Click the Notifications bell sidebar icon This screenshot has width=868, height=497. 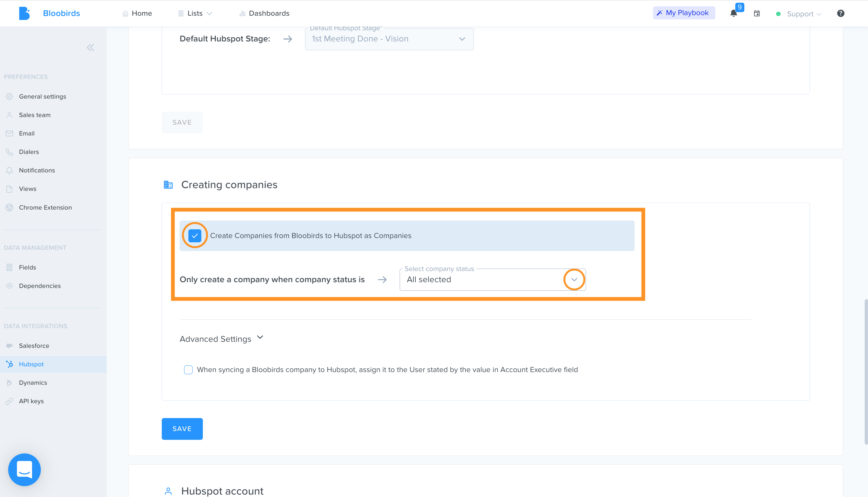[10, 170]
